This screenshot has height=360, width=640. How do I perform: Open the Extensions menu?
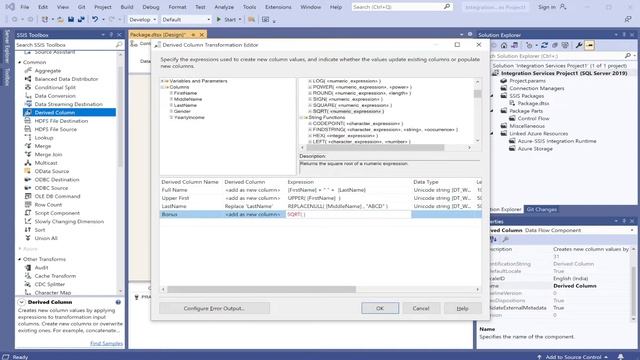(278, 7)
